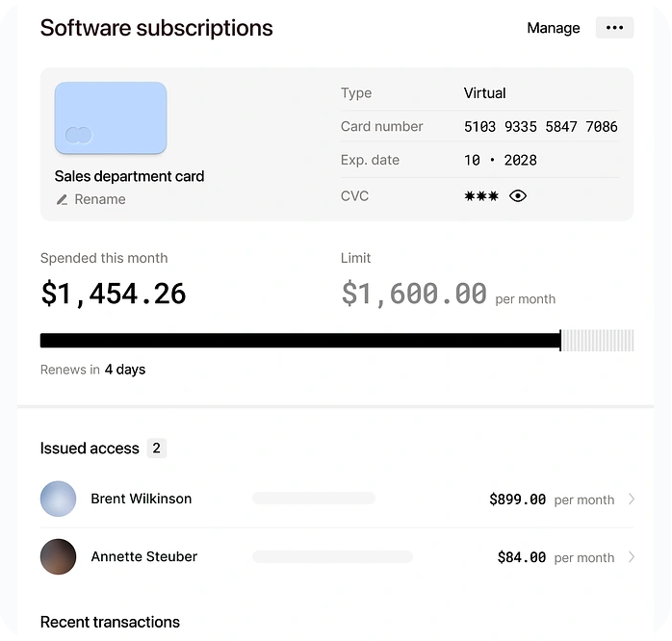Rename the Sales department card
The height and width of the screenshot is (641, 672).
coord(100,199)
